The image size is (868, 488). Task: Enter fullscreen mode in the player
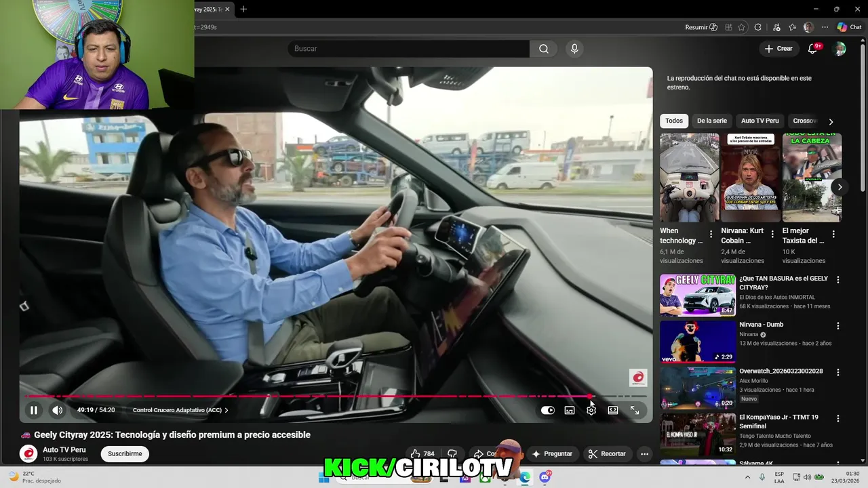click(635, 410)
